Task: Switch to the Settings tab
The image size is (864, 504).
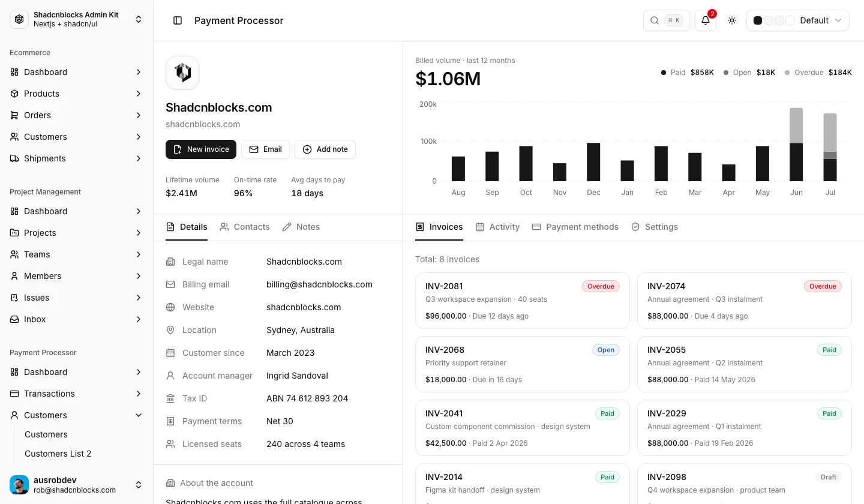Action: [655, 227]
